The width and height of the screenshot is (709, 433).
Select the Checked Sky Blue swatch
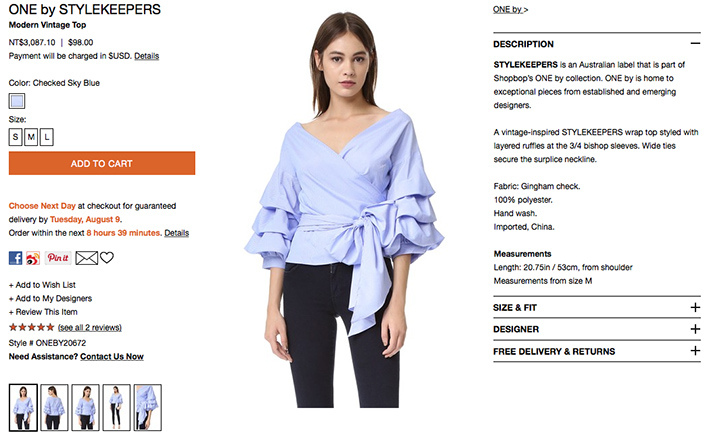click(x=17, y=101)
